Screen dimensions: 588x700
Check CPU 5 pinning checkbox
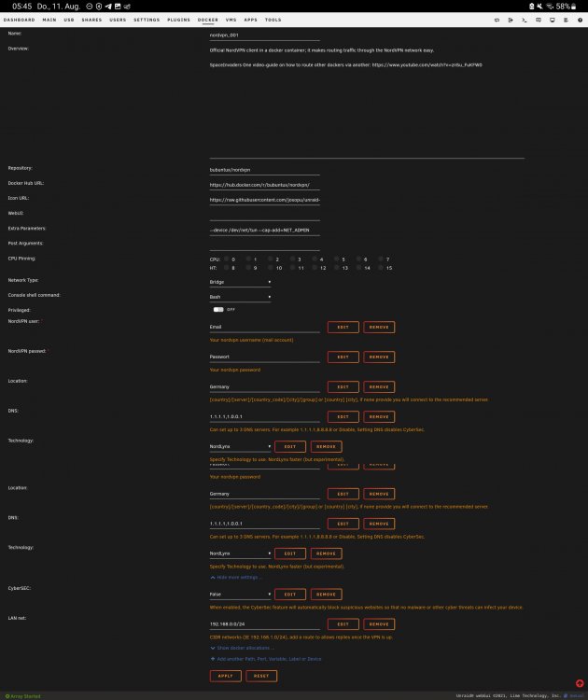(x=336, y=259)
